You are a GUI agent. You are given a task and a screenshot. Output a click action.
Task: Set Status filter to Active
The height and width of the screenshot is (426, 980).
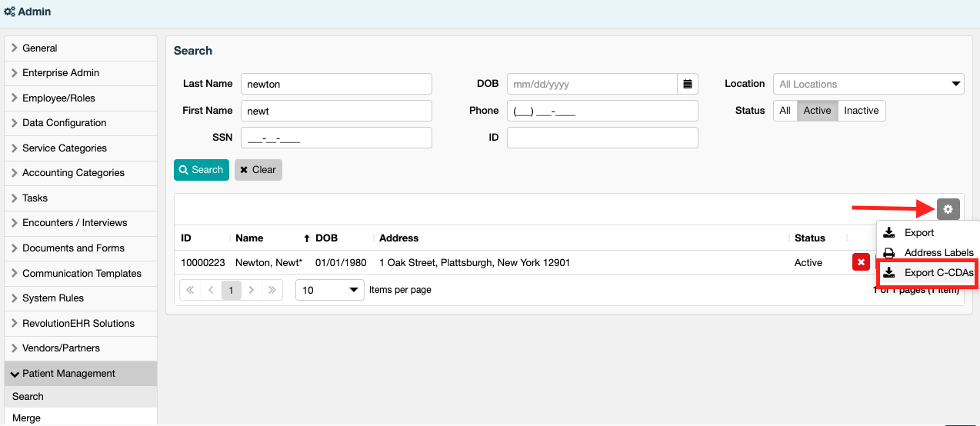pyautogui.click(x=817, y=111)
